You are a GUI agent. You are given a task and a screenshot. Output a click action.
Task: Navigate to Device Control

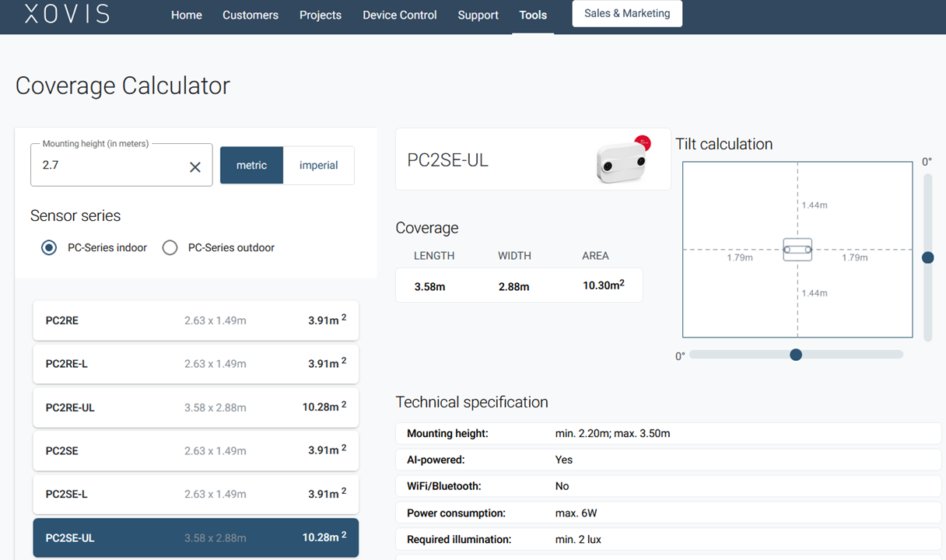400,16
